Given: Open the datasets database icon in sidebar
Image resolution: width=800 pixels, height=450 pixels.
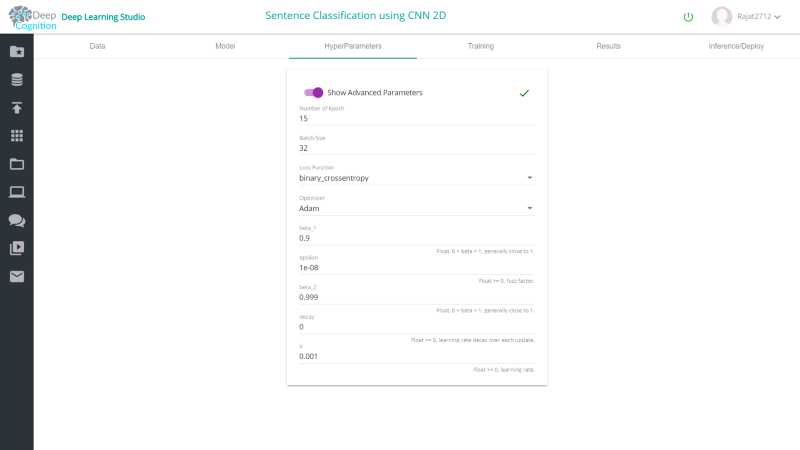Looking at the screenshot, I should [x=17, y=80].
